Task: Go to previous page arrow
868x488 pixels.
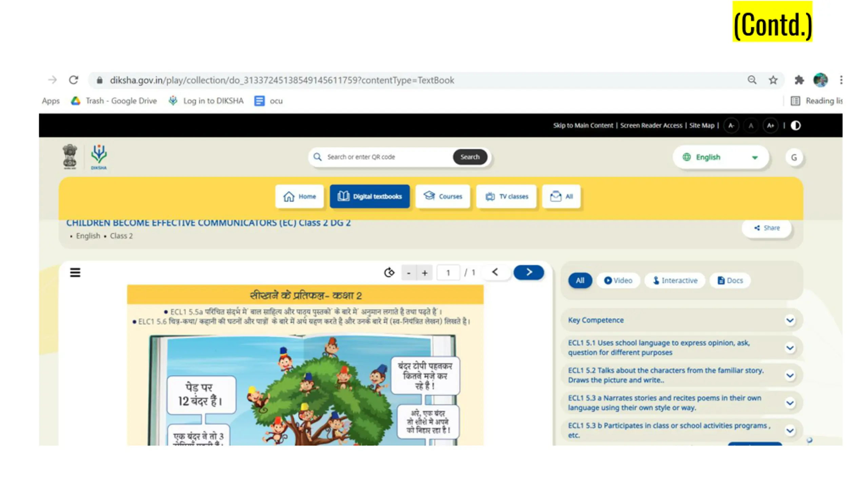Action: point(495,272)
